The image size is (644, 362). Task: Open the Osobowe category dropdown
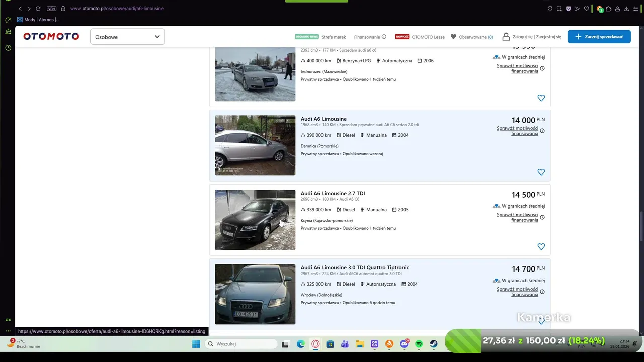[x=127, y=37]
